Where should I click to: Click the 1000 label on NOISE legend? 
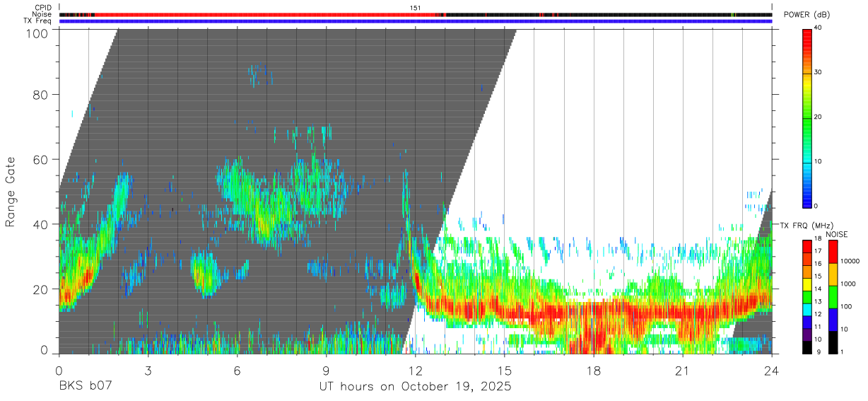click(x=850, y=284)
